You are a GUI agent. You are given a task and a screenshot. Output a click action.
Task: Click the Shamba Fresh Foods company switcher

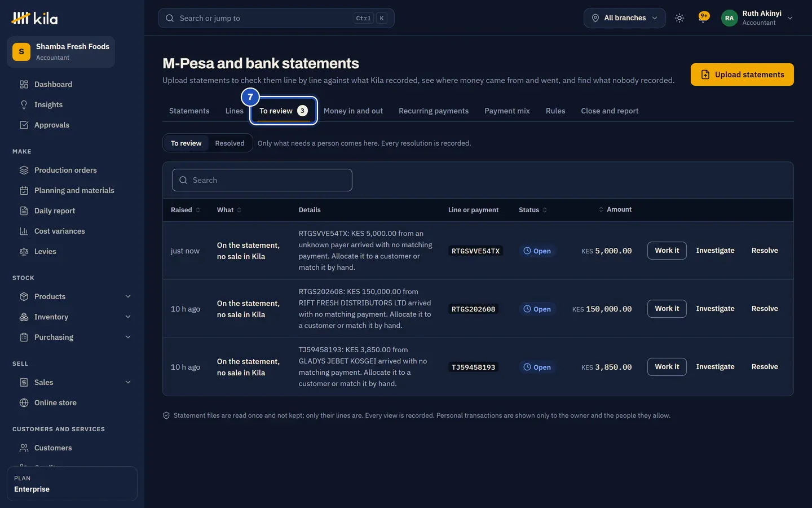click(61, 52)
